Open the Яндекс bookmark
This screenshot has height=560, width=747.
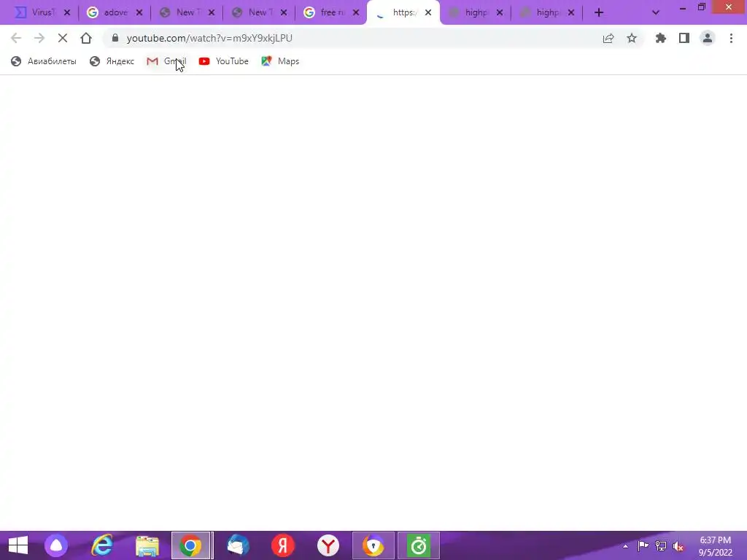click(x=112, y=61)
